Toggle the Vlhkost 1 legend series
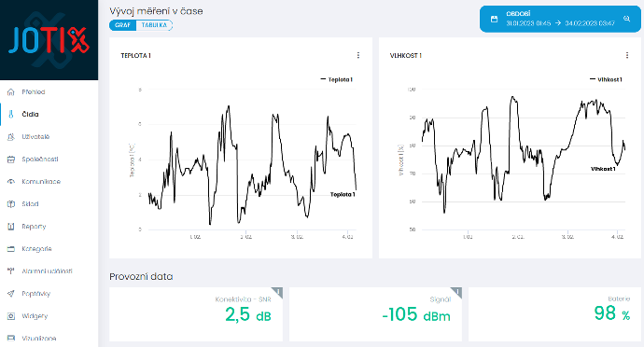This screenshot has width=644, height=347. point(606,79)
